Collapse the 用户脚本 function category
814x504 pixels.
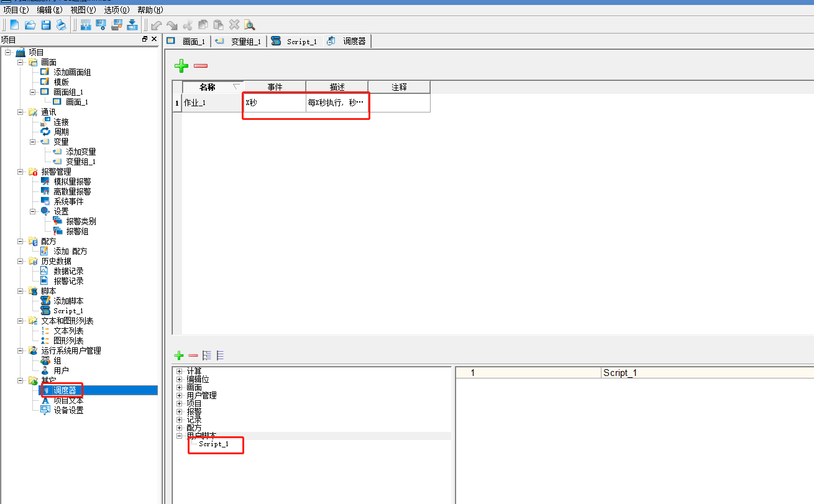(x=180, y=436)
